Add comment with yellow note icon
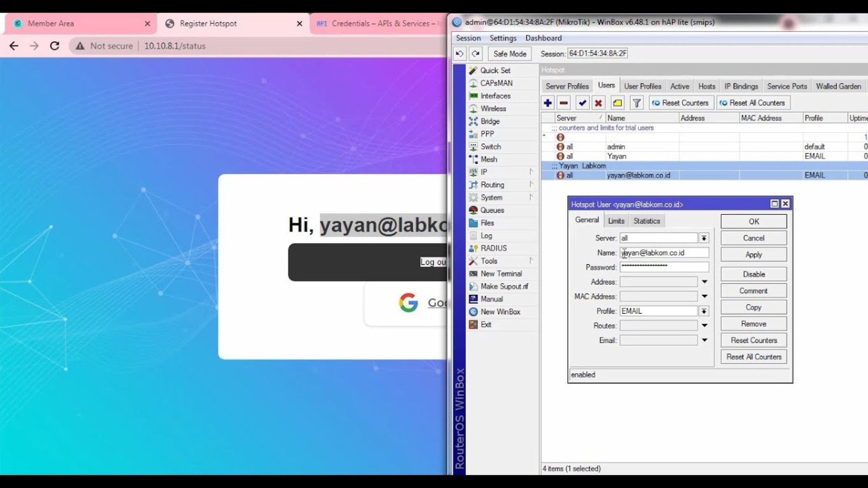The height and width of the screenshot is (488, 868). pos(618,103)
